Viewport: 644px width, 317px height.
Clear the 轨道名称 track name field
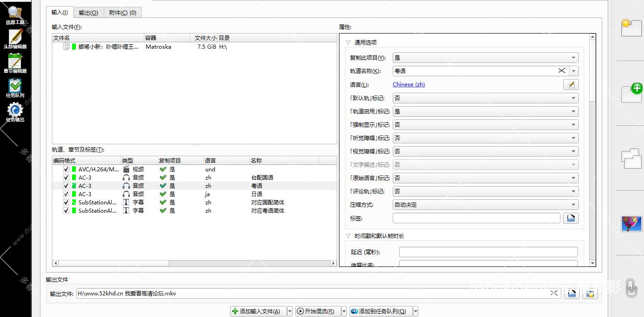[x=561, y=71]
